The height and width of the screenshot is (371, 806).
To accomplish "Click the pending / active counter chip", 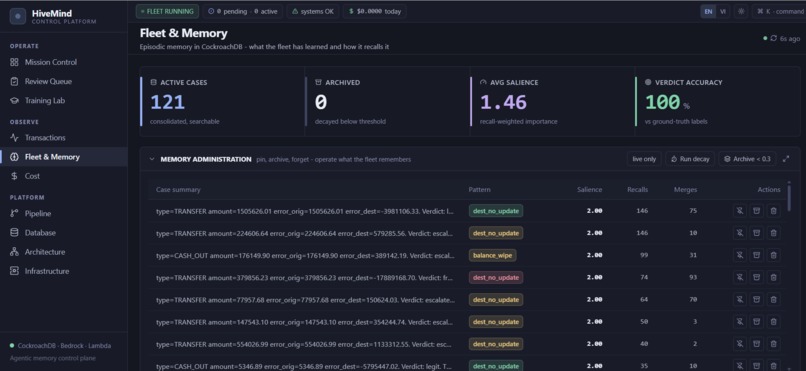I will coord(243,11).
